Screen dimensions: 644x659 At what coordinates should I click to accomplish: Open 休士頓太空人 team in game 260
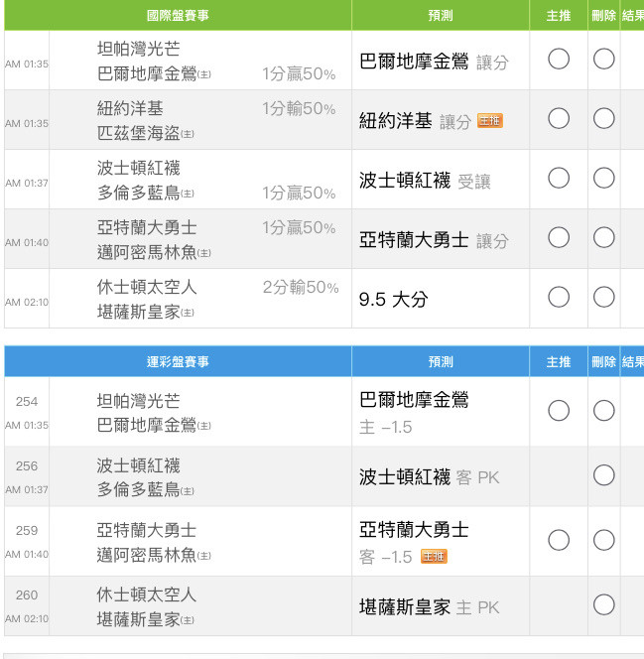pos(146,594)
